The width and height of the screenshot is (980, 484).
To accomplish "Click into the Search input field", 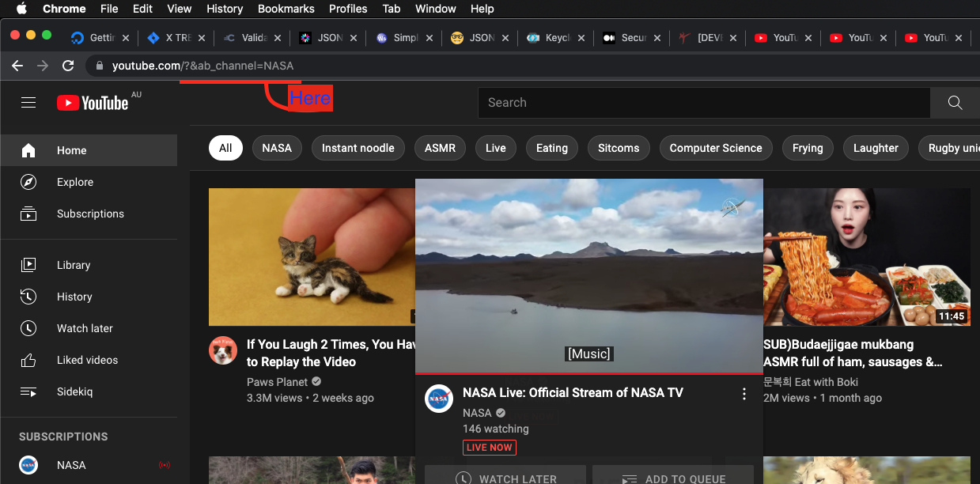I will pos(704,102).
